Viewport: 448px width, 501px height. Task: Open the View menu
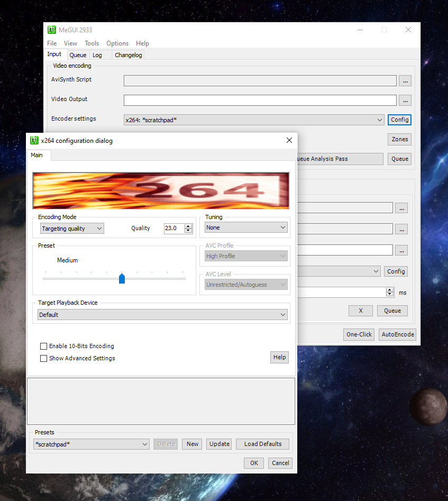[x=70, y=43]
